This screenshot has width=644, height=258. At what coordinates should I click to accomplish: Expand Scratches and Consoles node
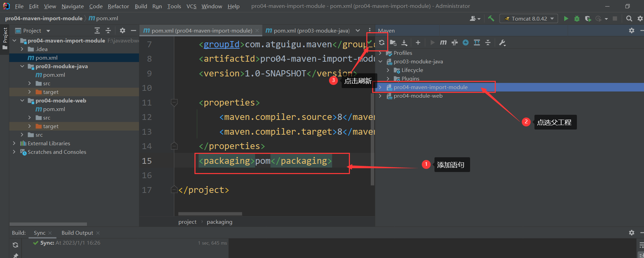click(x=14, y=152)
